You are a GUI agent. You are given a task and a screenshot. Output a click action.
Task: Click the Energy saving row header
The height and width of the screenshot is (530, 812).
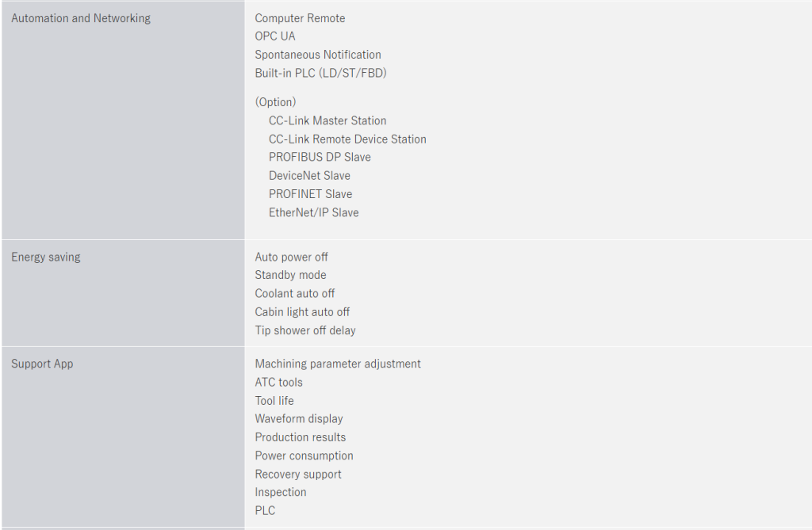(46, 257)
